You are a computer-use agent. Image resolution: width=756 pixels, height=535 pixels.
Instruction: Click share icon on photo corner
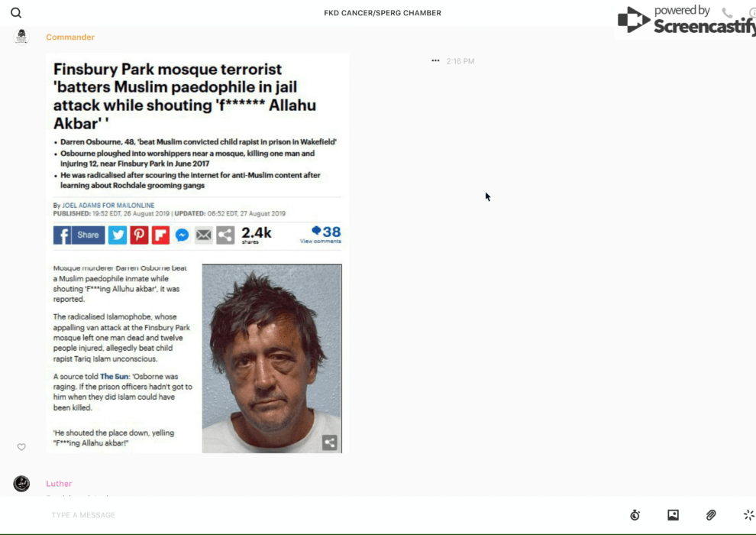click(329, 443)
